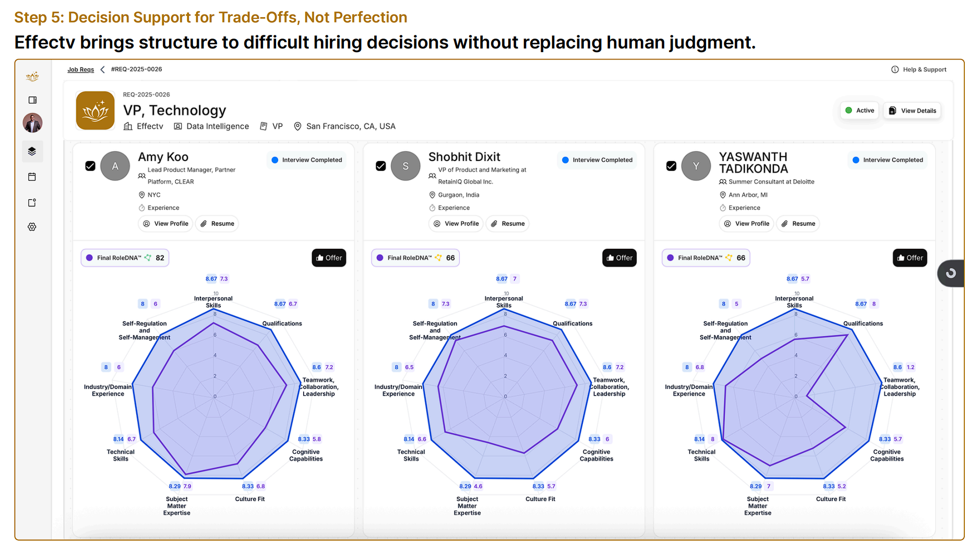
Task: Open the settings gear in sidebar
Action: 32,227
